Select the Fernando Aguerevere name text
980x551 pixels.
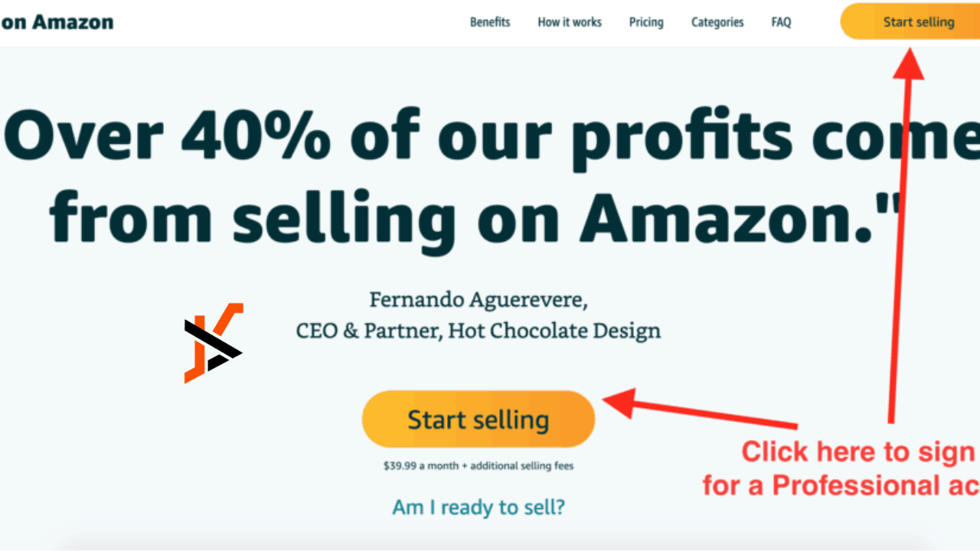(479, 299)
